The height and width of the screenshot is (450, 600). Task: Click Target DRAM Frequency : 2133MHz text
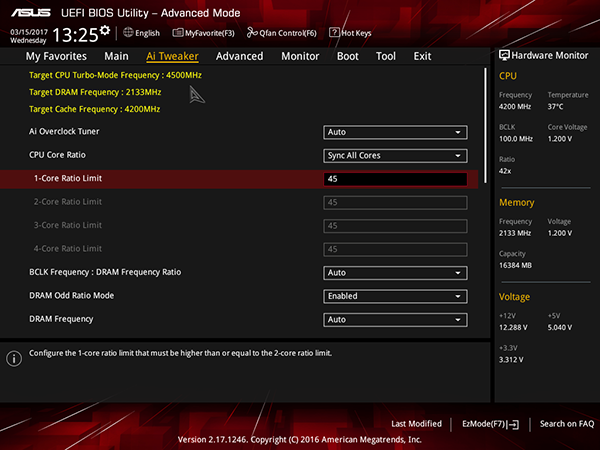[x=95, y=92]
